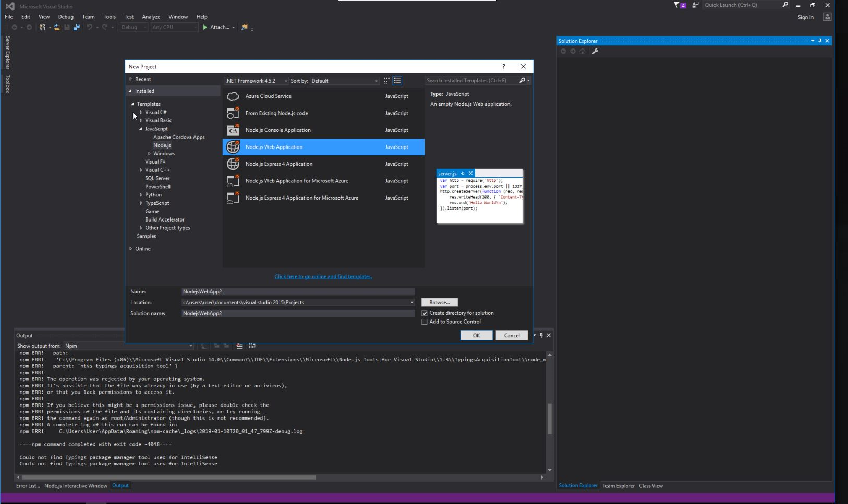The width and height of the screenshot is (848, 504).
Task: Select Apache Cordova Apps tree item
Action: tap(179, 137)
